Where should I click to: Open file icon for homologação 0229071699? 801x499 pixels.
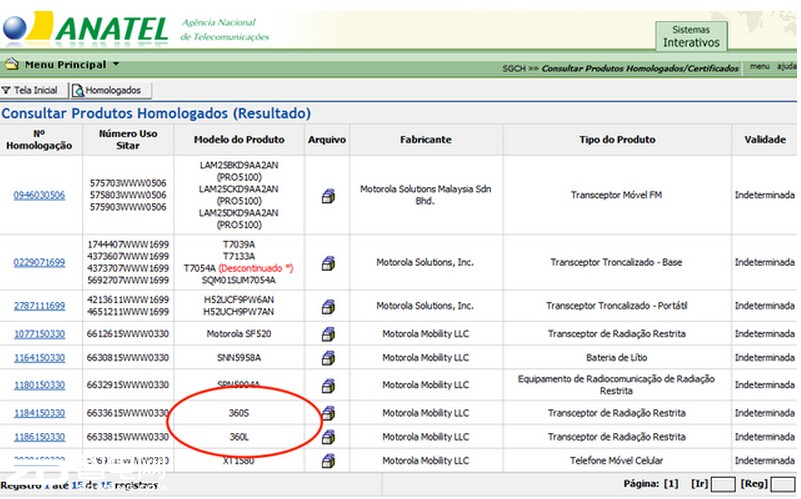[328, 263]
